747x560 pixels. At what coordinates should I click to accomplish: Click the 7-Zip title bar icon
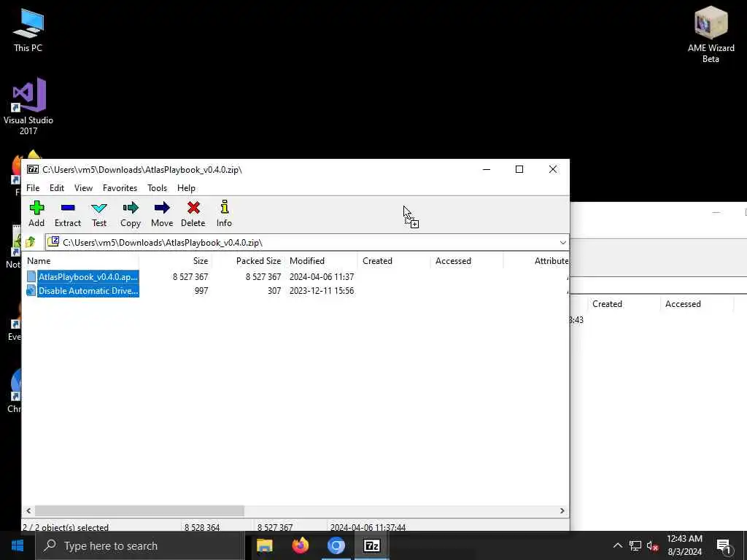(33, 169)
